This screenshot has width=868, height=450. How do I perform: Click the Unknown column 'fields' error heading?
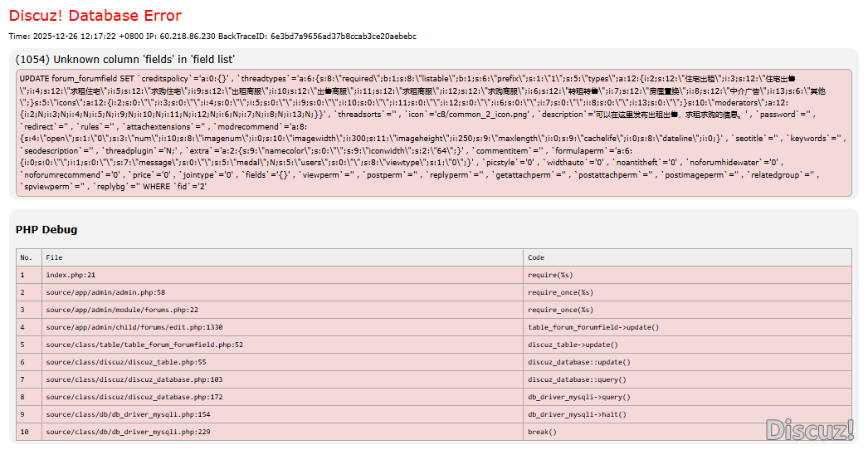[x=125, y=59]
